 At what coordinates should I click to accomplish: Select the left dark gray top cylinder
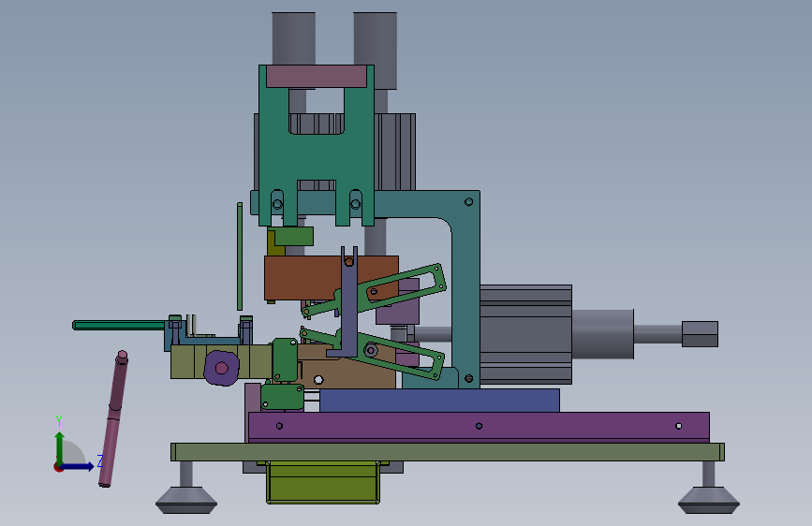click(x=294, y=38)
